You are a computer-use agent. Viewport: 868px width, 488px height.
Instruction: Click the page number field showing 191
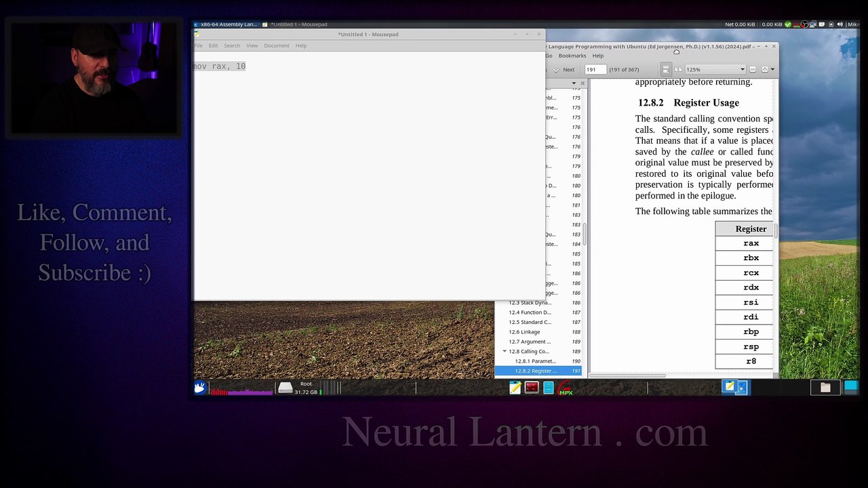coord(595,69)
